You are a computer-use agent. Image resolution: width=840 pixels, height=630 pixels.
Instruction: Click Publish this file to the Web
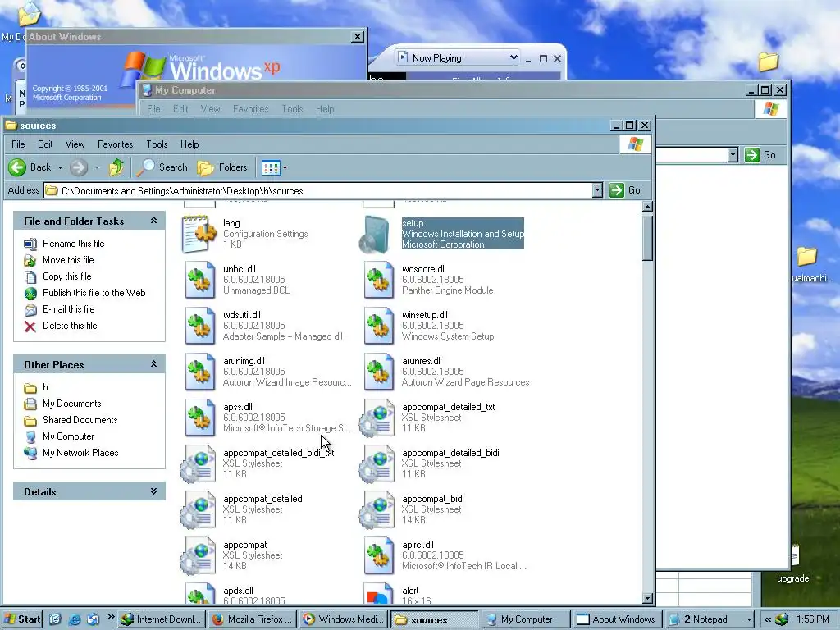pos(94,293)
